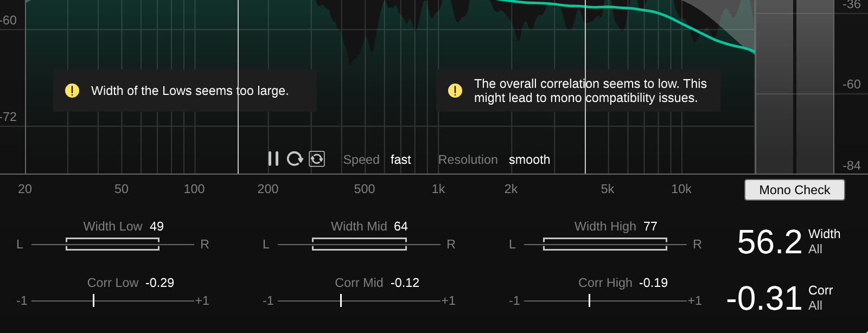Click the Width All 56.2 readout

click(769, 242)
